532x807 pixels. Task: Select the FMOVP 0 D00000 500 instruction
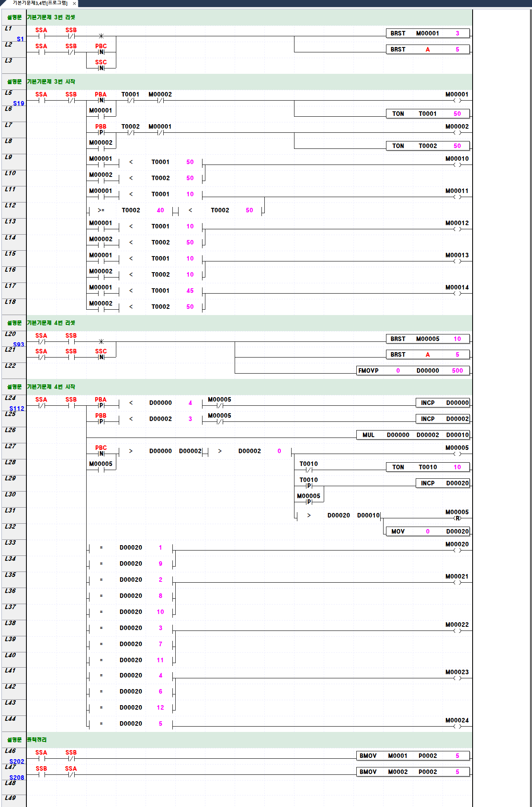tap(413, 371)
